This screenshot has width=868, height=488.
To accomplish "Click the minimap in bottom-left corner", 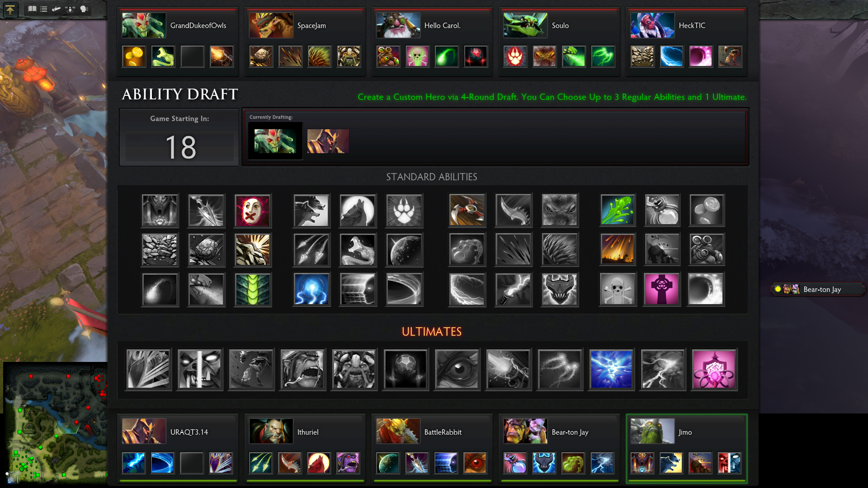I will coord(54,422).
